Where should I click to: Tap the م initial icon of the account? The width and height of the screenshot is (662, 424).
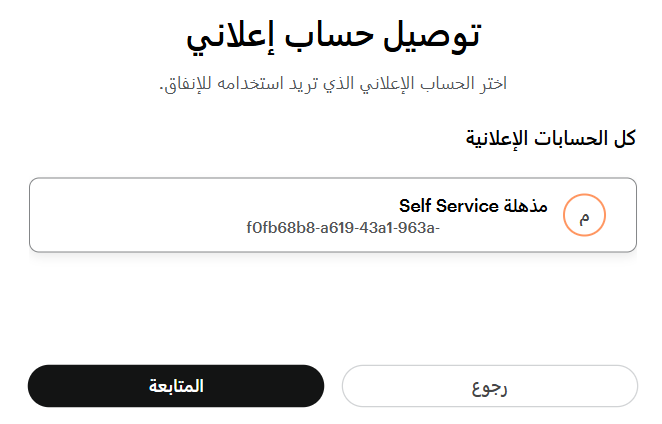coord(584,215)
